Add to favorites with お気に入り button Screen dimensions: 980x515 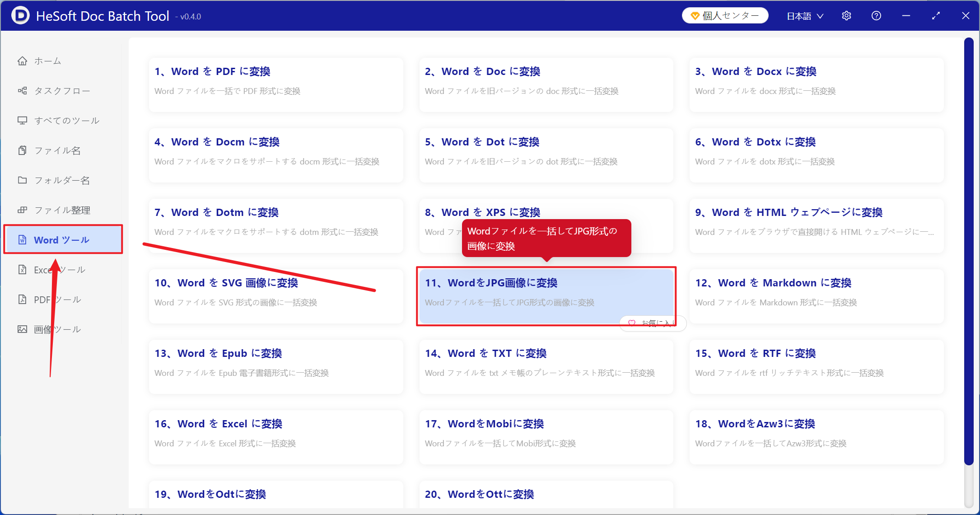coord(653,323)
